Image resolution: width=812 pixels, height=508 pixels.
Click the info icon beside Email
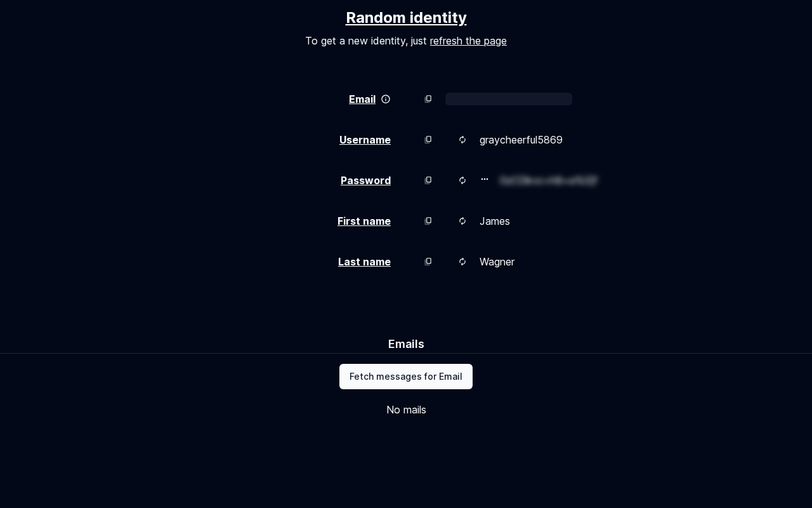(x=386, y=99)
